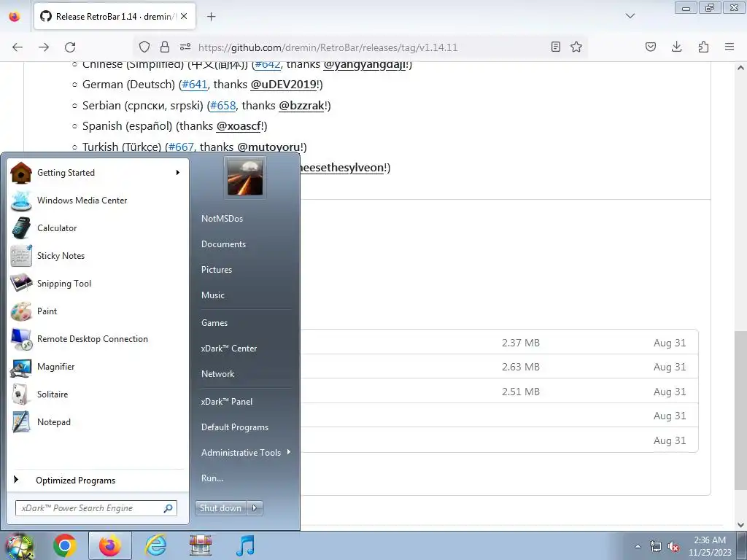Open a new Firefox tab
Viewport: 747px width, 560px height.
tap(212, 17)
